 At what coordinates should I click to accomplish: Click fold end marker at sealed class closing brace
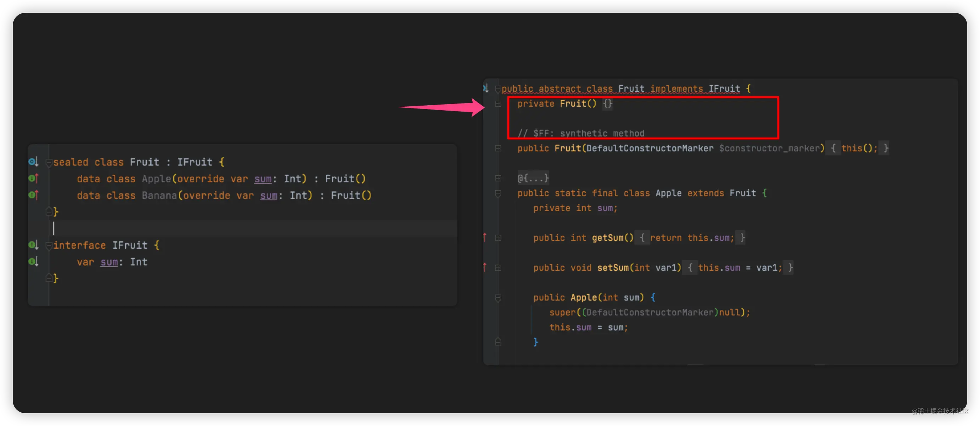point(49,212)
